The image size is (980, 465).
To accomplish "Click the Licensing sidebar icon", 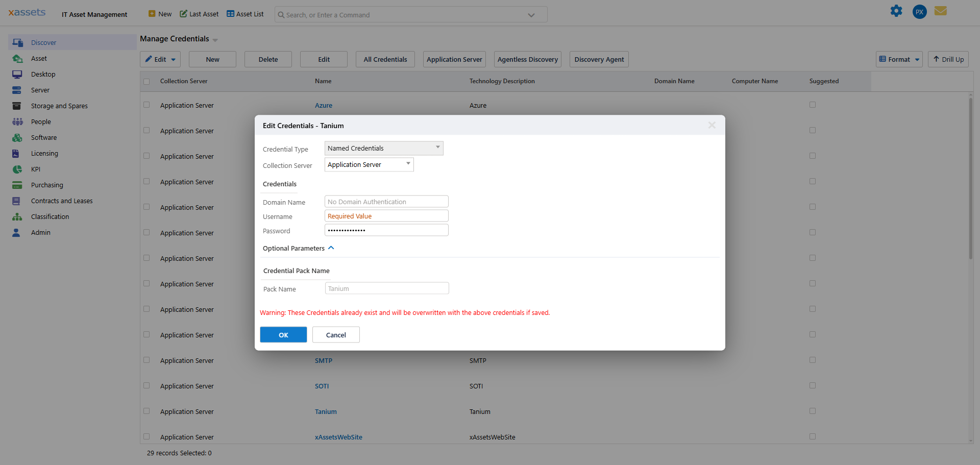I will coord(16,154).
